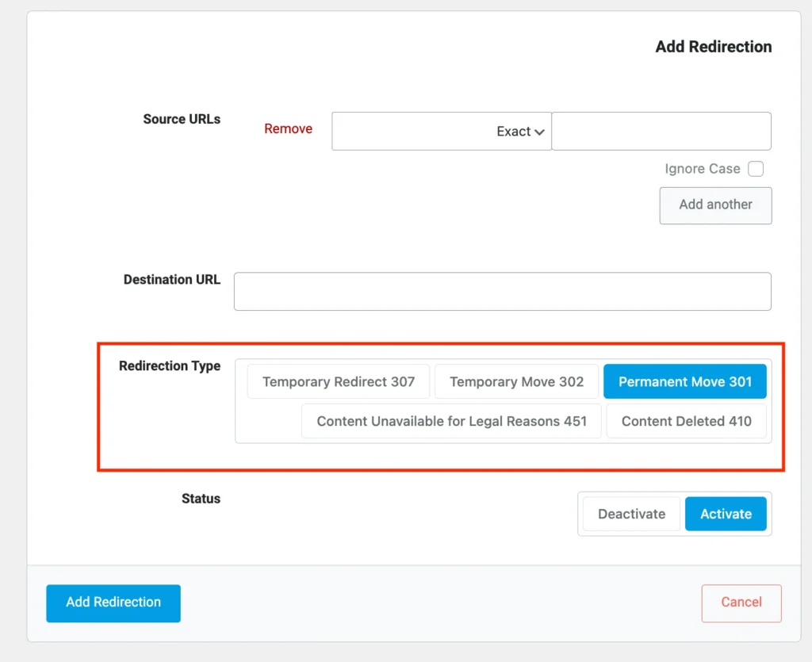Open the Exact match type dropdown
Screen dimensions: 812x662
tap(441, 132)
